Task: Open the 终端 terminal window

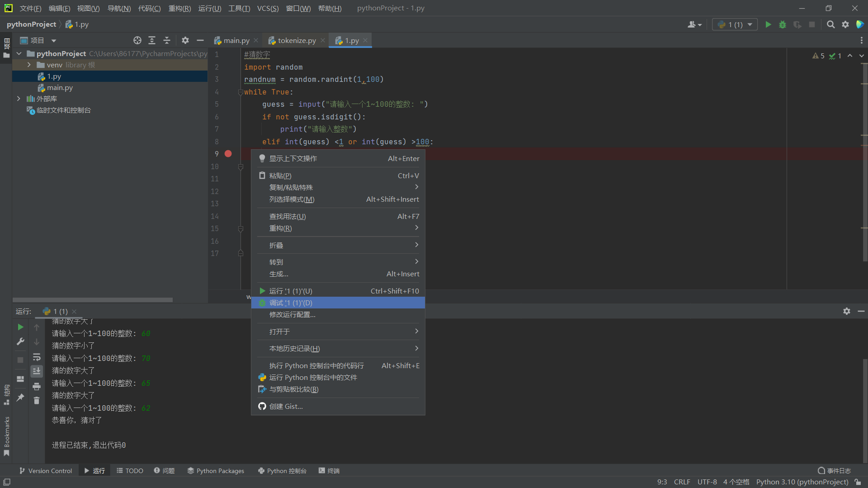Action: (x=329, y=471)
